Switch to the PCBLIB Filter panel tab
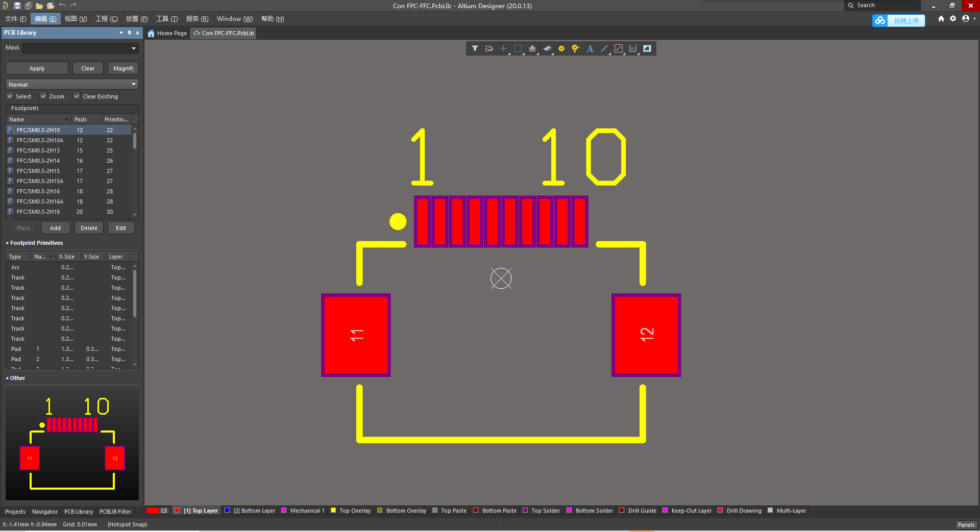Image resolution: width=980 pixels, height=532 pixels. coord(115,512)
